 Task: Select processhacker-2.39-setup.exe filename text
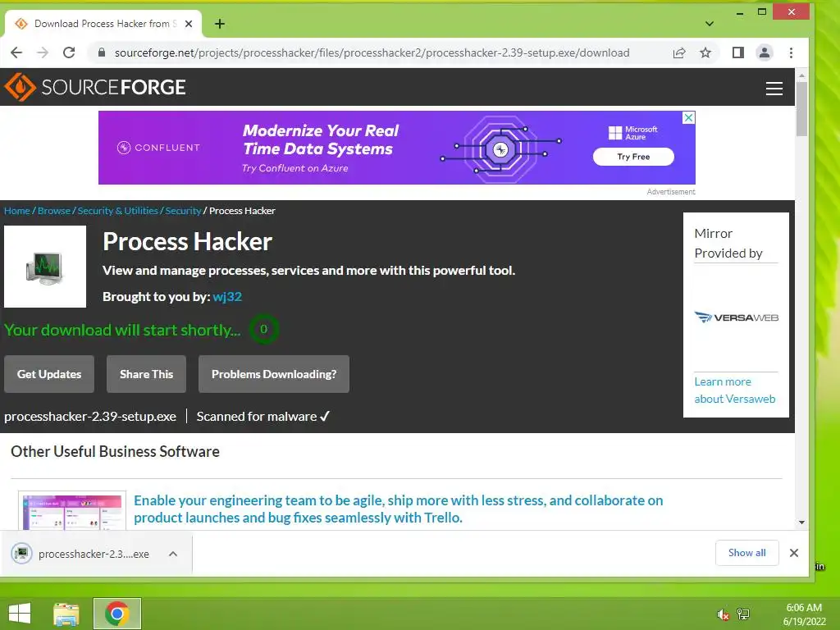pyautogui.click(x=90, y=416)
